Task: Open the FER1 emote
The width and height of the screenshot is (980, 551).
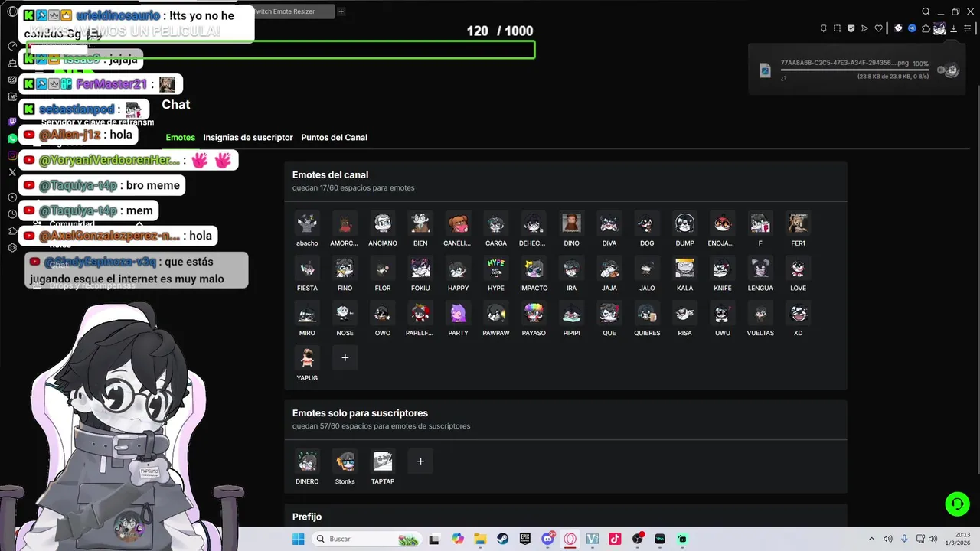Action: tap(798, 223)
